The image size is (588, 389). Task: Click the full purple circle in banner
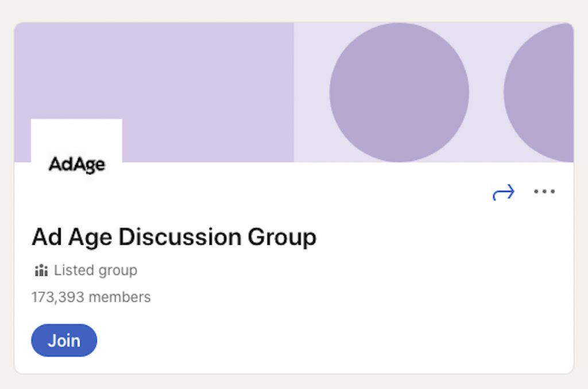399,92
